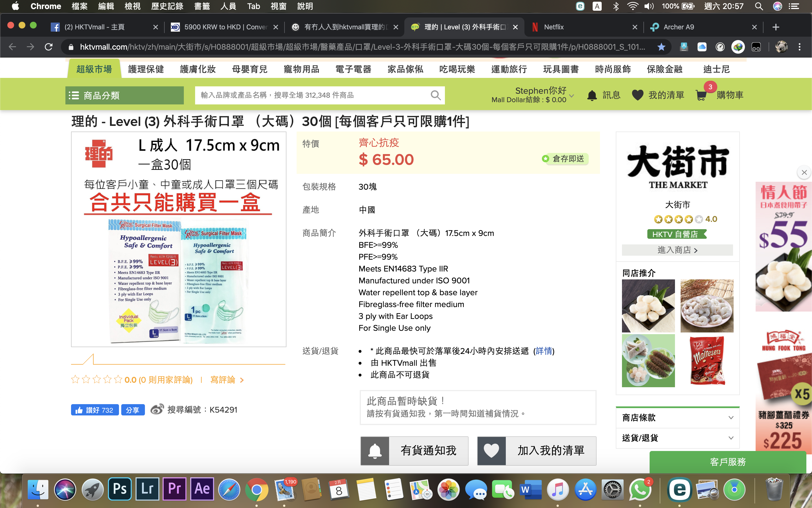Share the product via the Weibo icon
Image resolution: width=812 pixels, height=508 pixels.
pyautogui.click(x=157, y=409)
